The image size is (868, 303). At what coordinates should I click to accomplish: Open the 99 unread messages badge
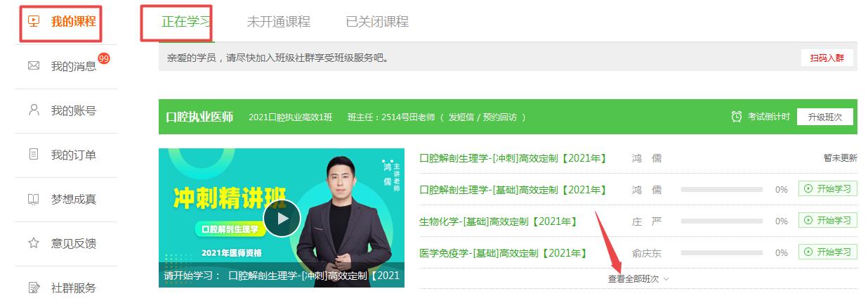pos(104,58)
